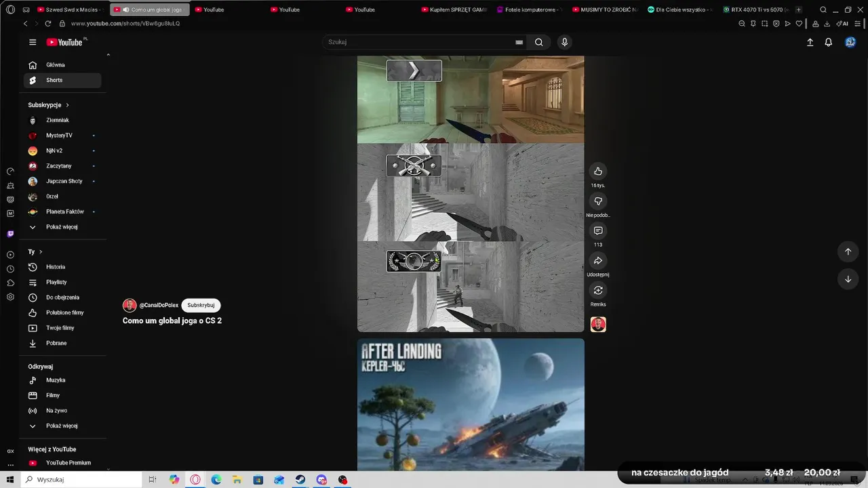The width and height of the screenshot is (868, 488).
Task: Open the account avatar menu
Action: tap(850, 42)
